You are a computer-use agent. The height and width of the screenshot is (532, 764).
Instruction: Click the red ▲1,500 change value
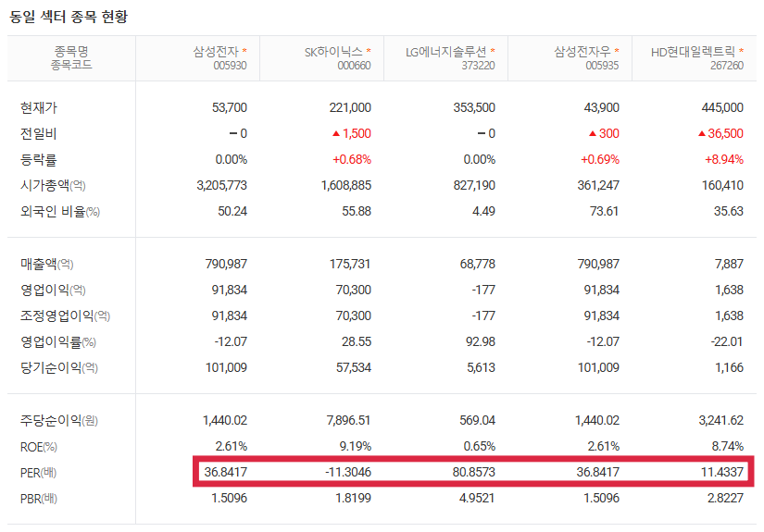[x=352, y=133]
